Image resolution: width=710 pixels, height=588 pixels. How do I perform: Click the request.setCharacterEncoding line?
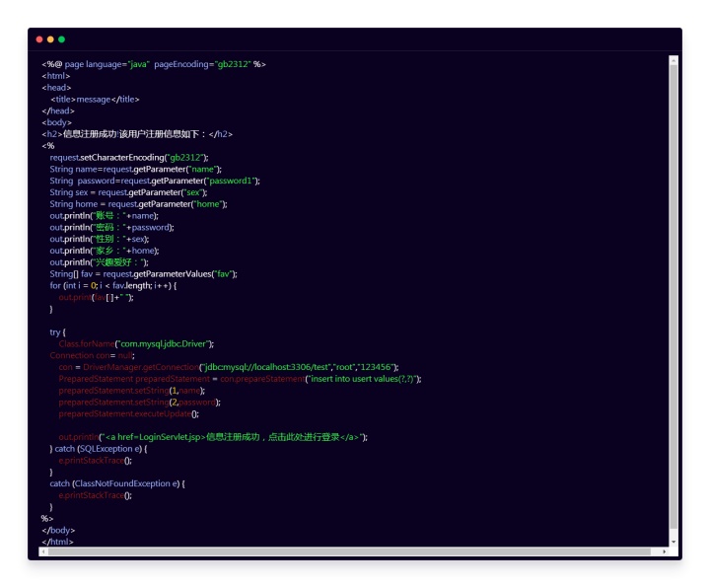click(129, 158)
